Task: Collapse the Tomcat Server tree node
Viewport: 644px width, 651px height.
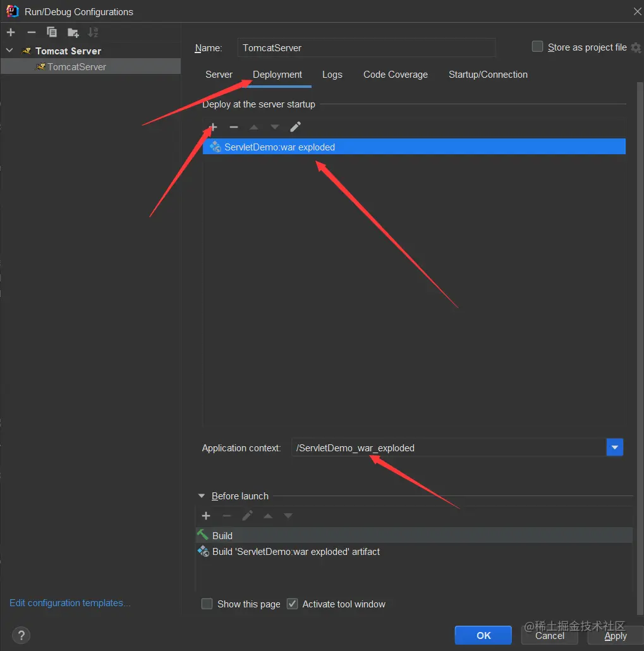Action: (x=9, y=51)
